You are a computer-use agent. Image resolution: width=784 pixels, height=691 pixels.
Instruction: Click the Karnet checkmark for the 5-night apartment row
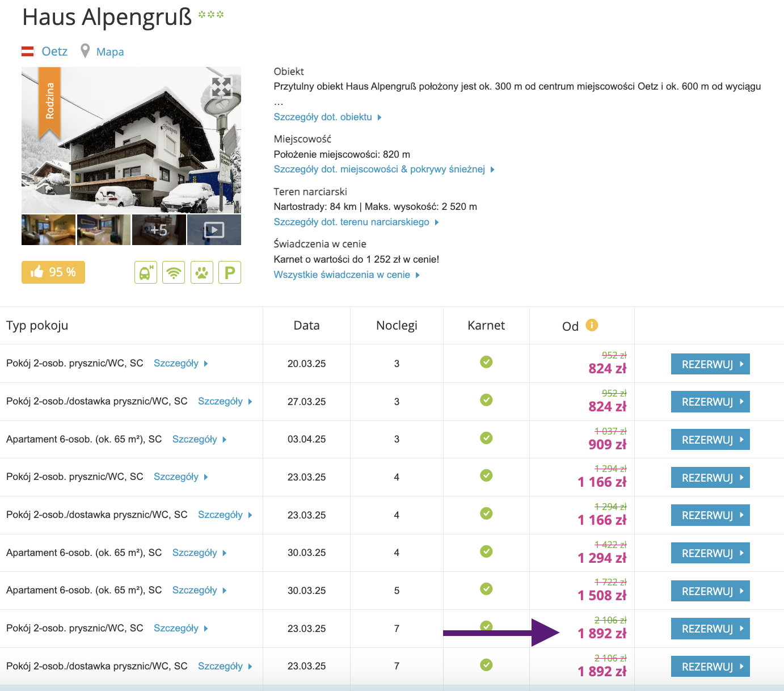point(486,589)
